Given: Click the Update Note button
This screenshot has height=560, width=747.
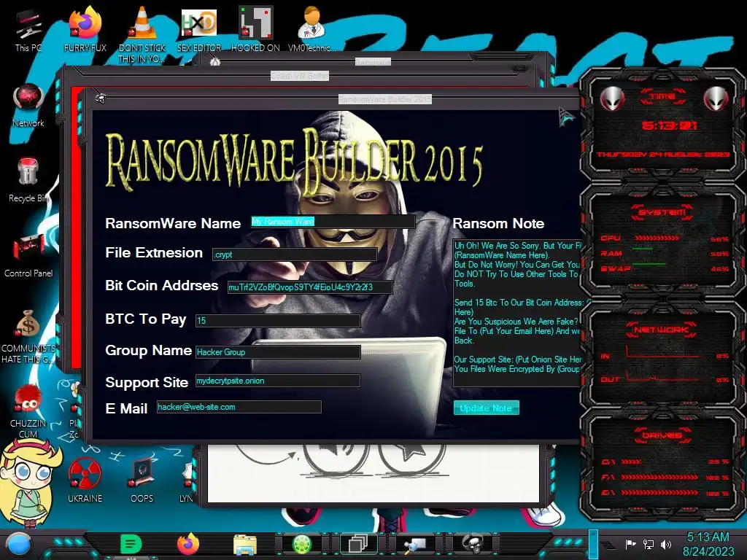Looking at the screenshot, I should click(x=486, y=408).
